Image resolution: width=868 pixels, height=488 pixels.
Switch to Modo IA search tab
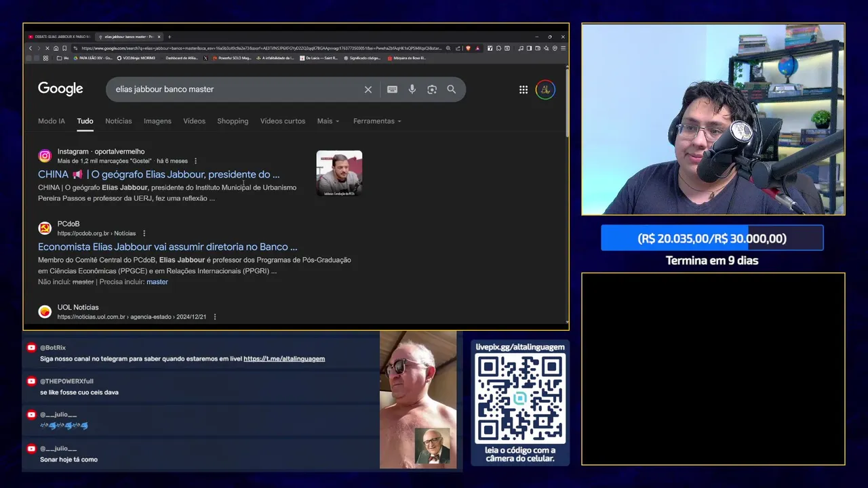52,121
